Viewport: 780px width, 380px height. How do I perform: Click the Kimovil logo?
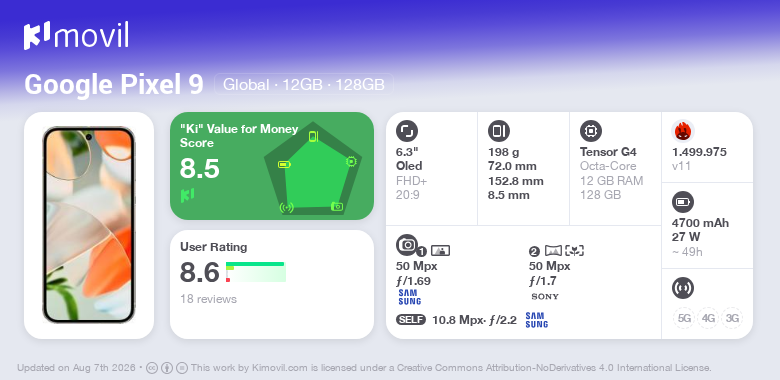click(76, 36)
